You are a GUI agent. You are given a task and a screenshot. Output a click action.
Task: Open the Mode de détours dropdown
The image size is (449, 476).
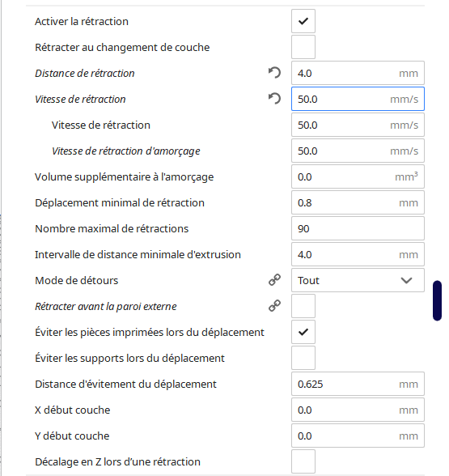point(358,280)
